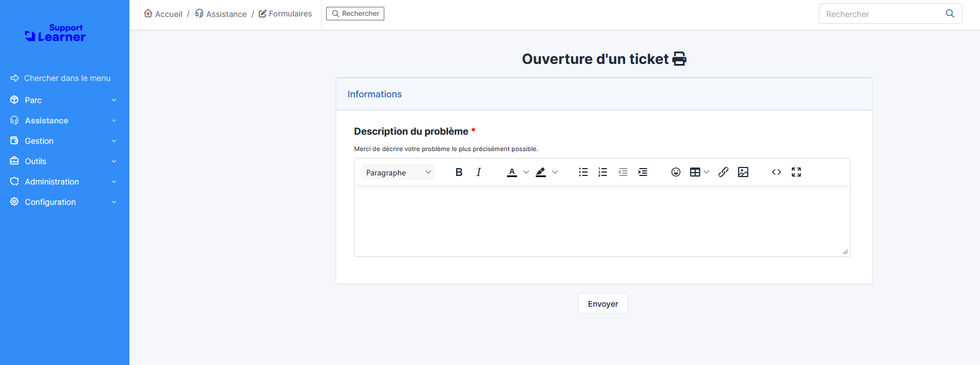Toggle fullscreen mode for the editor
Screen dimensions: 980x365
point(796,172)
